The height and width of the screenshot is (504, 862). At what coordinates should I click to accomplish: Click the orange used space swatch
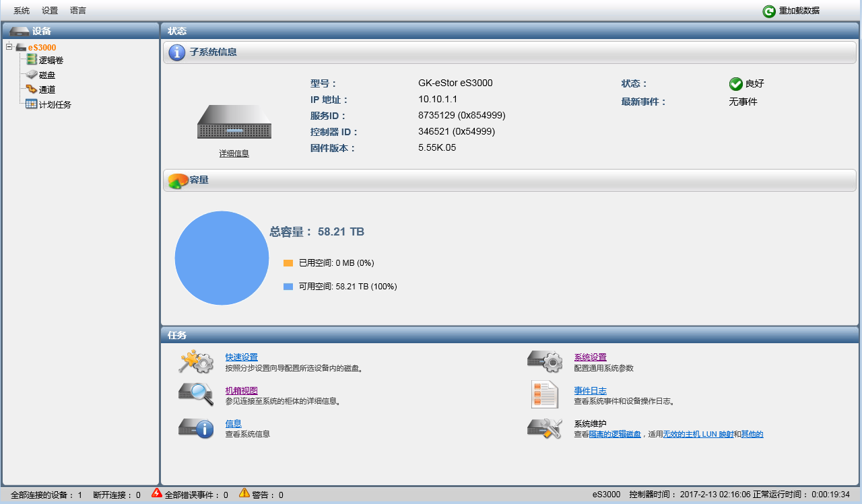point(288,263)
